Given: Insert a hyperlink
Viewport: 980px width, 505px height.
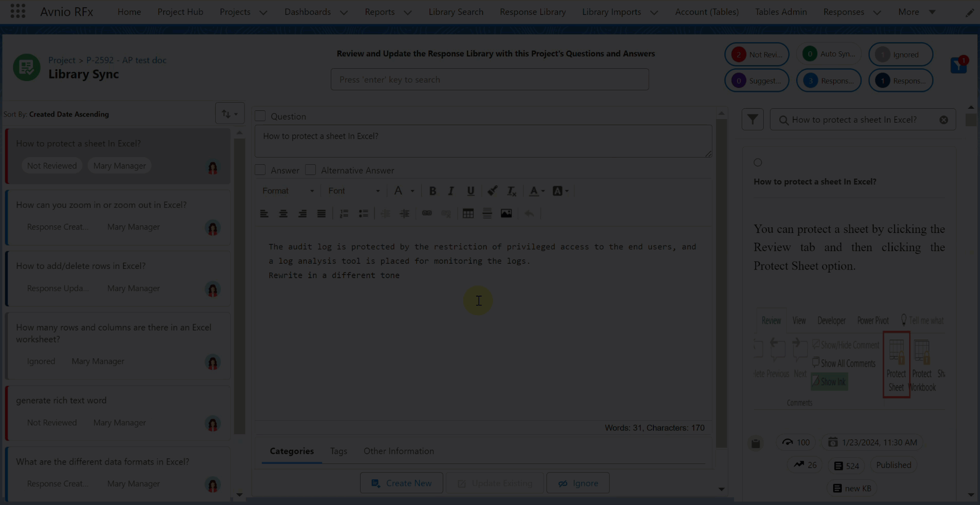Looking at the screenshot, I should 427,213.
